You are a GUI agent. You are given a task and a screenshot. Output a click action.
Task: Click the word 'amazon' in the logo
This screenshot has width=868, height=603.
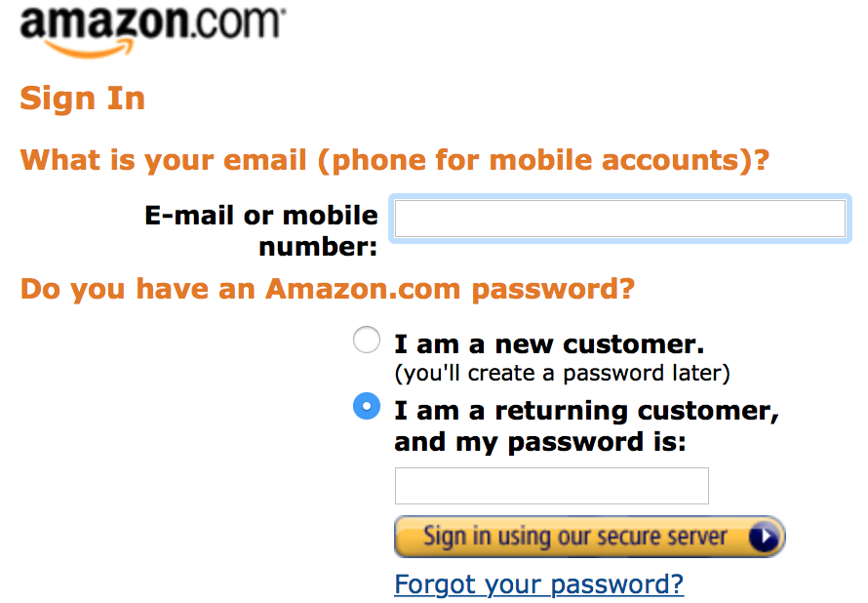pyautogui.click(x=100, y=23)
